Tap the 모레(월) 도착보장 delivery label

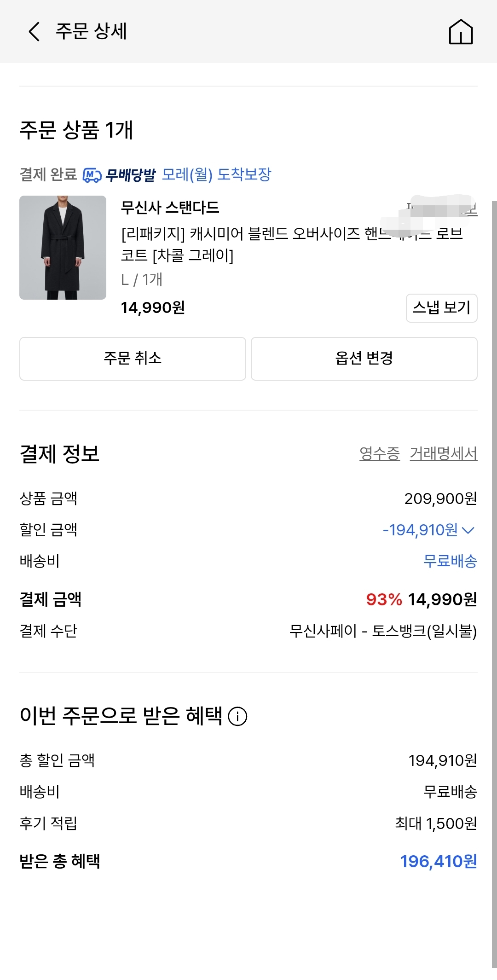217,175
